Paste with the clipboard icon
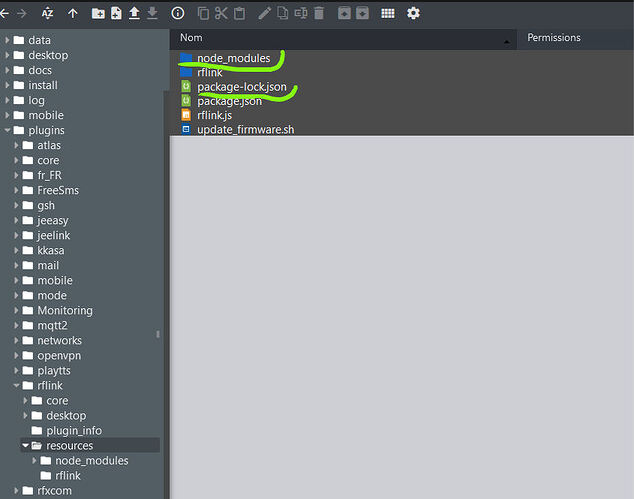634x499 pixels. 239,13
